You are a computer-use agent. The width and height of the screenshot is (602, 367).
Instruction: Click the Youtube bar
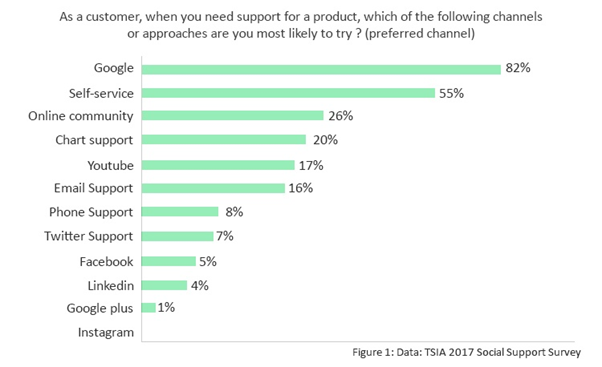(218, 165)
